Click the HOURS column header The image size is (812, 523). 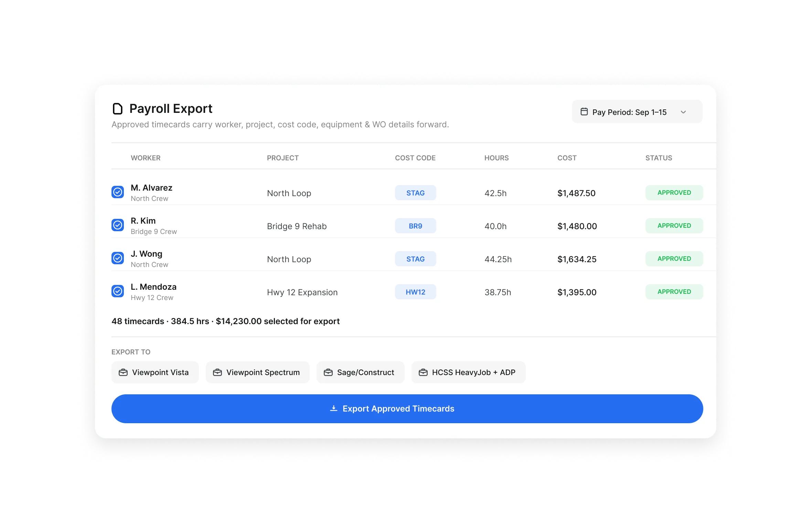pos(496,158)
